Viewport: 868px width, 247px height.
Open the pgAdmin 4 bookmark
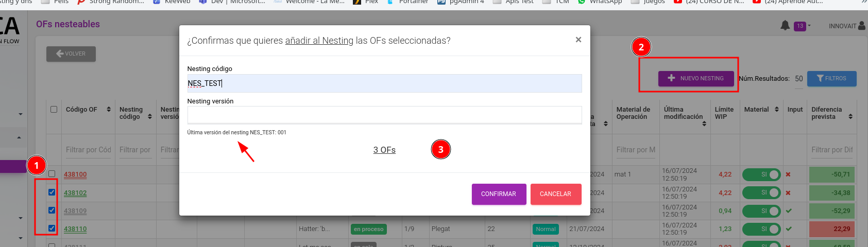[461, 2]
